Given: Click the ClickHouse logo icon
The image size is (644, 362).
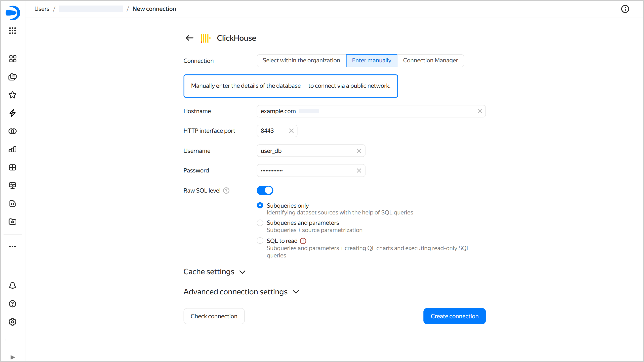Looking at the screenshot, I should coord(206,38).
